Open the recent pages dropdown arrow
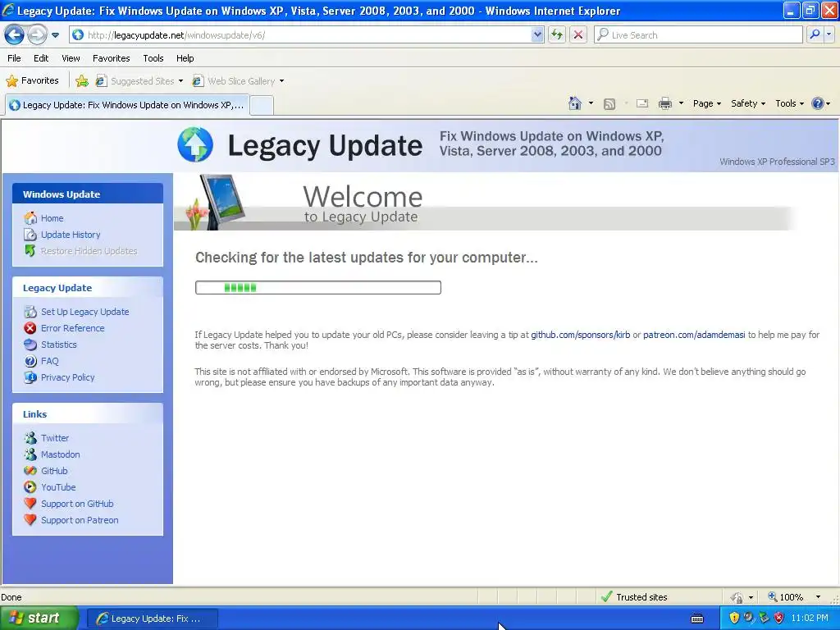The height and width of the screenshot is (630, 840). coord(55,35)
